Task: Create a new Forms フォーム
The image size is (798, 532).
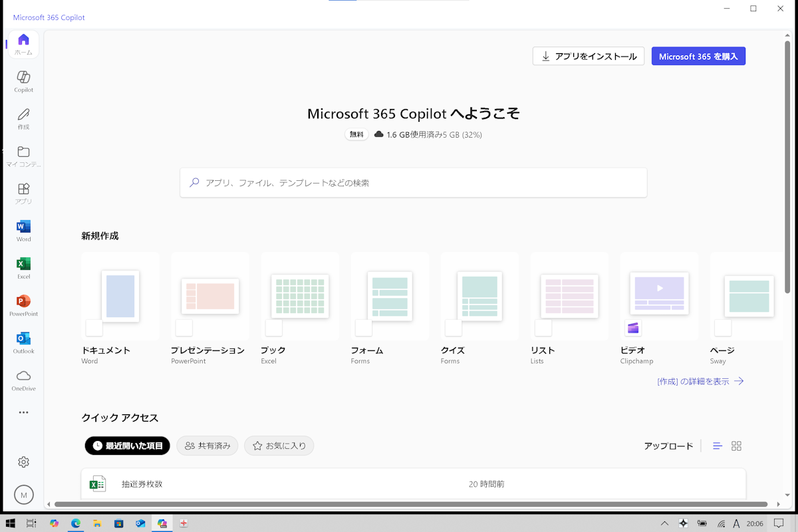Action: pos(390,309)
